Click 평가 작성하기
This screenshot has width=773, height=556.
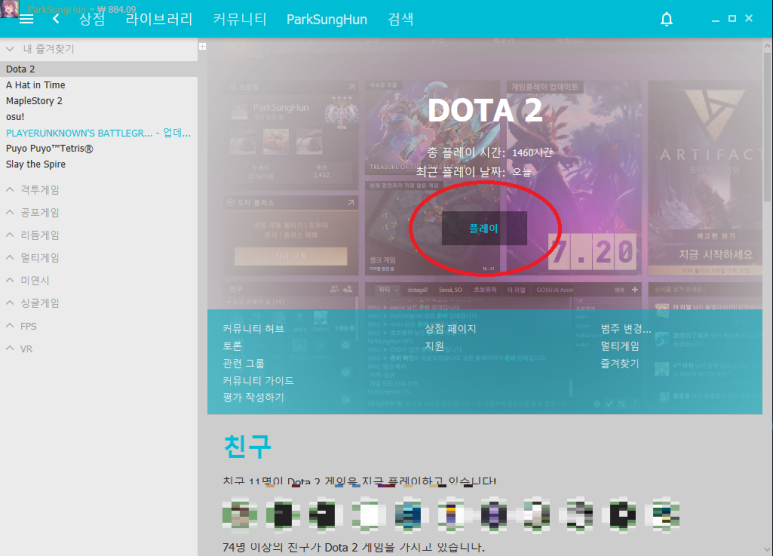253,397
